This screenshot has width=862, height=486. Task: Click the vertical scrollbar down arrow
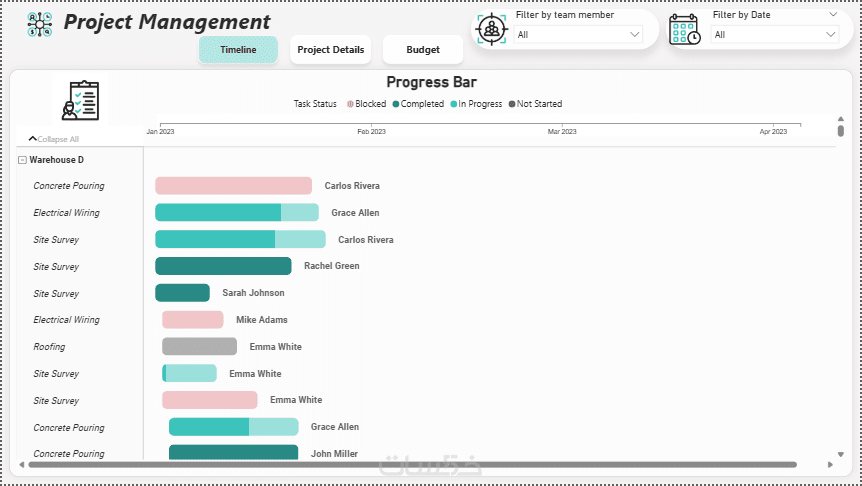(x=841, y=454)
